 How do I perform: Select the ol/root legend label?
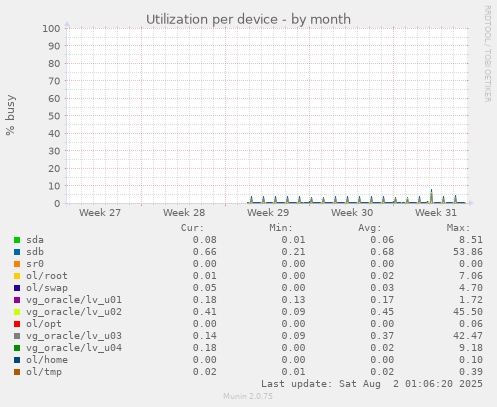47,276
